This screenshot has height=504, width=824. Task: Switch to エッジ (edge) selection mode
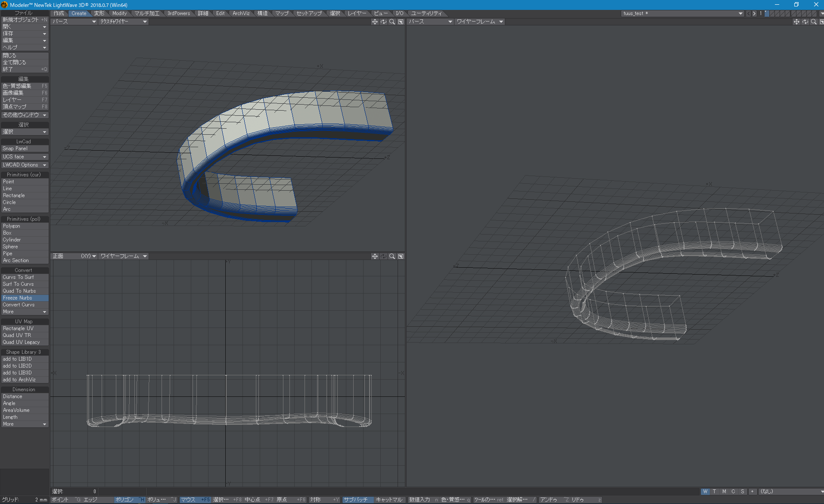pos(98,500)
